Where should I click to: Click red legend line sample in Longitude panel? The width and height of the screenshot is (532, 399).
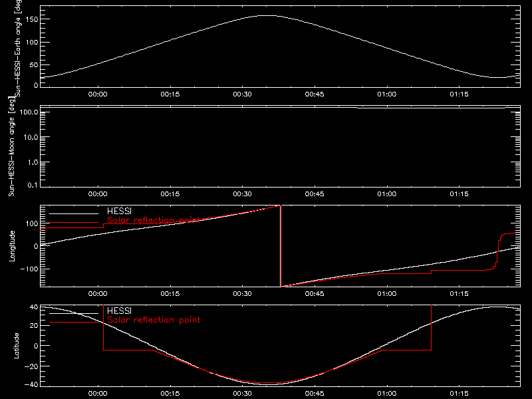tap(74, 223)
